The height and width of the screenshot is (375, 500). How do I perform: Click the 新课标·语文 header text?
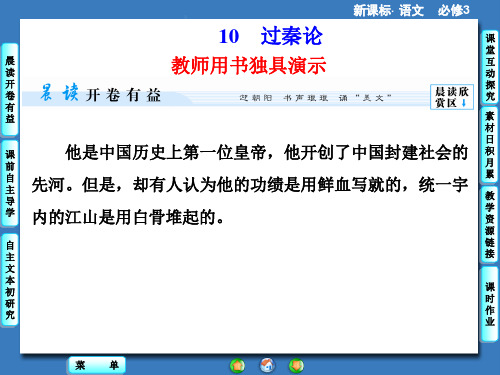point(389,10)
